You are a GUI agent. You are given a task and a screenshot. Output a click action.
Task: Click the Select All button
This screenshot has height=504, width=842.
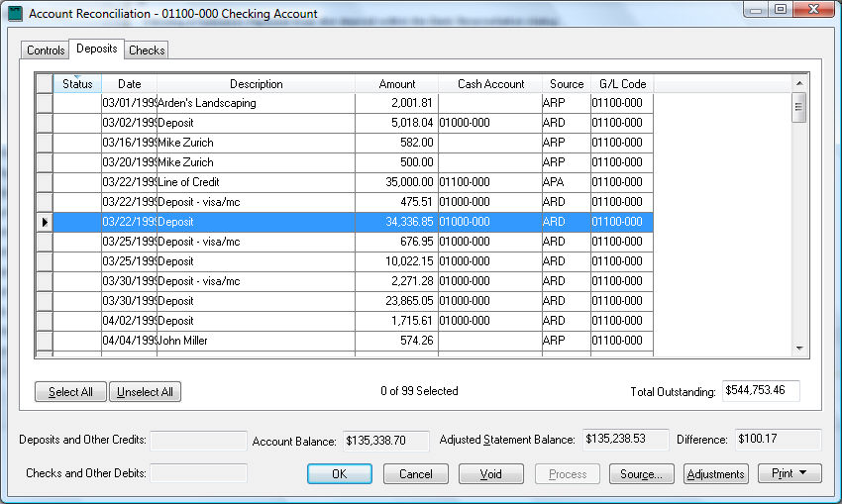coord(70,392)
